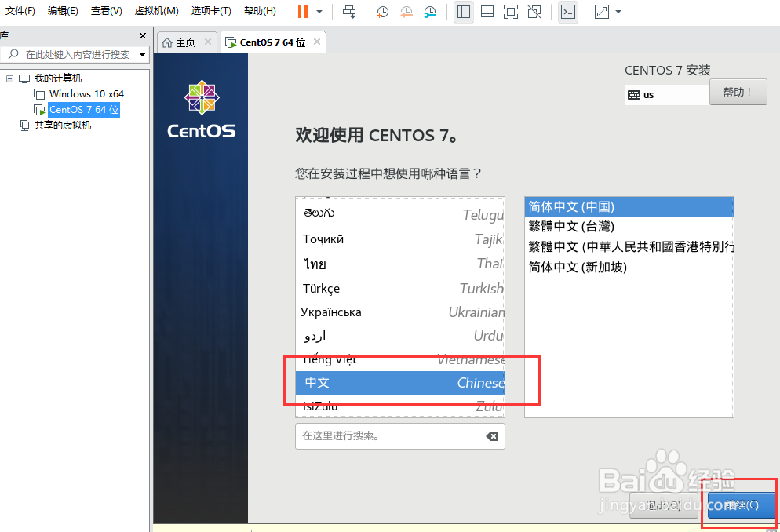Viewport: 780px width, 532px height.
Task: Close the library panel
Action: point(143,36)
